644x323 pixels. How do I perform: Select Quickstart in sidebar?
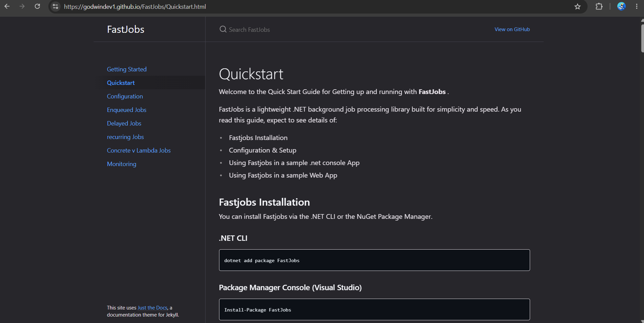click(121, 83)
